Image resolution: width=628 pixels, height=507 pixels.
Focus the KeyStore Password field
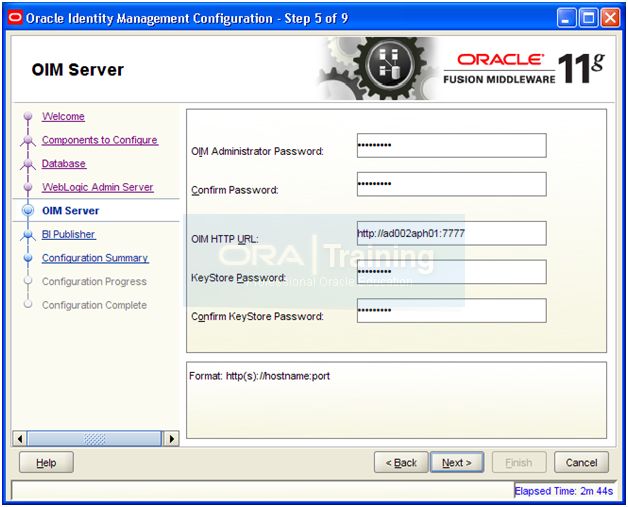[451, 272]
